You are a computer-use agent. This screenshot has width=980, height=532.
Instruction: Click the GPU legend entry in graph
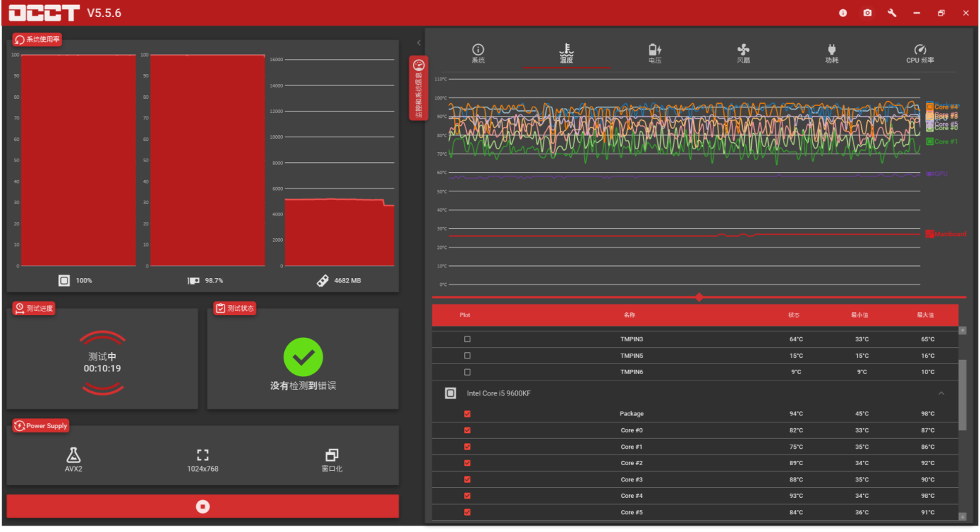click(x=937, y=174)
